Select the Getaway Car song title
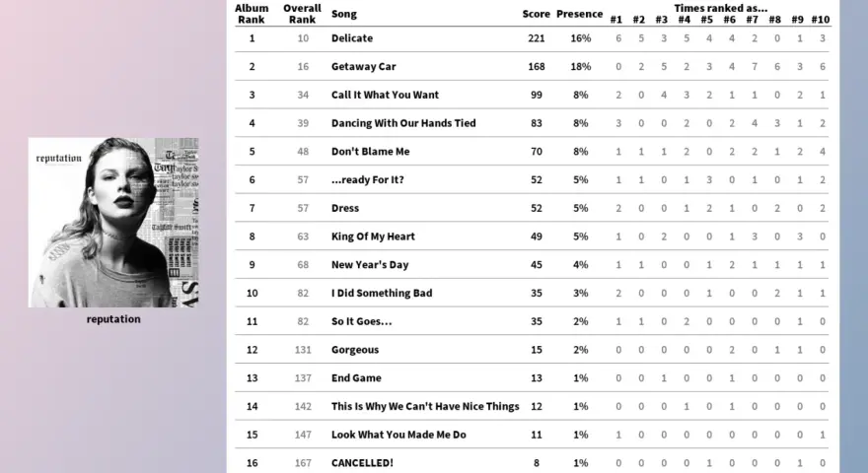Screen dimensions: 868x473 click(364, 66)
